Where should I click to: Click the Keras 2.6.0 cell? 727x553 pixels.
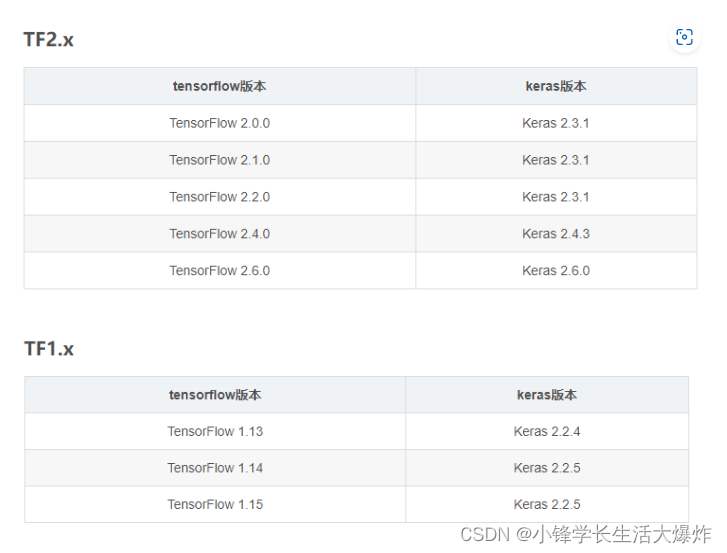point(556,271)
